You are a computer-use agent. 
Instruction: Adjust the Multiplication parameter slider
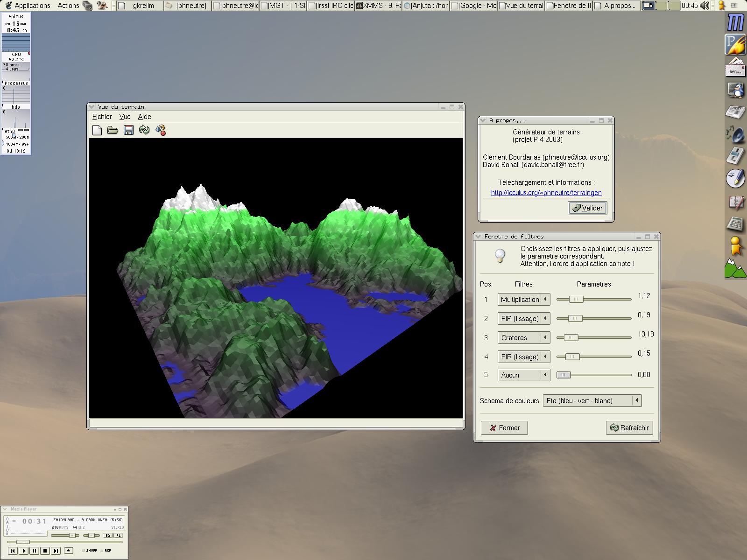tap(594, 300)
